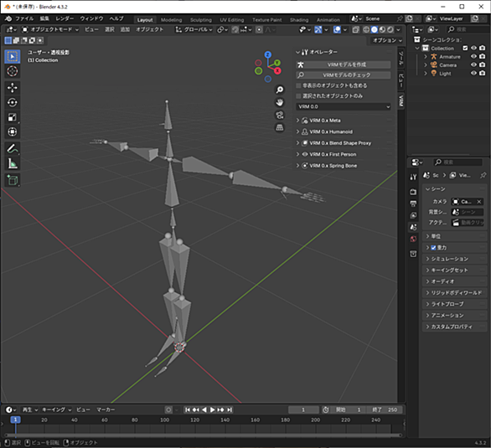Viewport: 491px width, 448px height.
Task: Expand the リジッドボディワールド panel
Action: point(454,293)
